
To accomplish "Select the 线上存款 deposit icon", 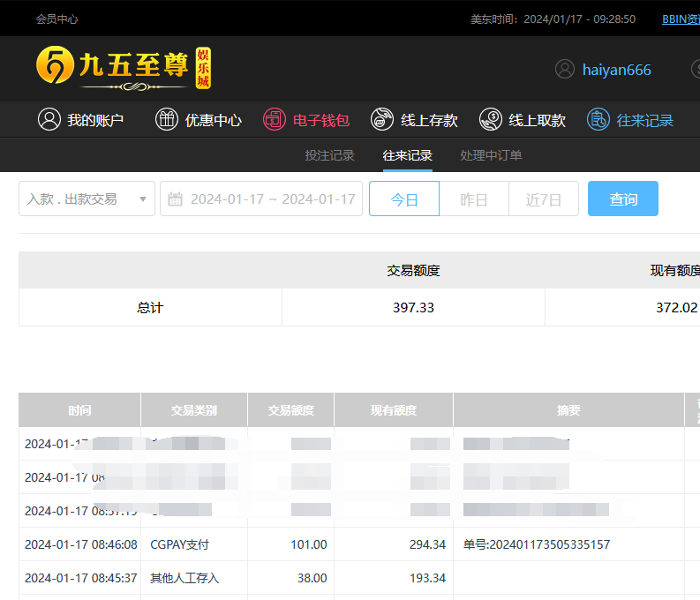I will tap(382, 120).
